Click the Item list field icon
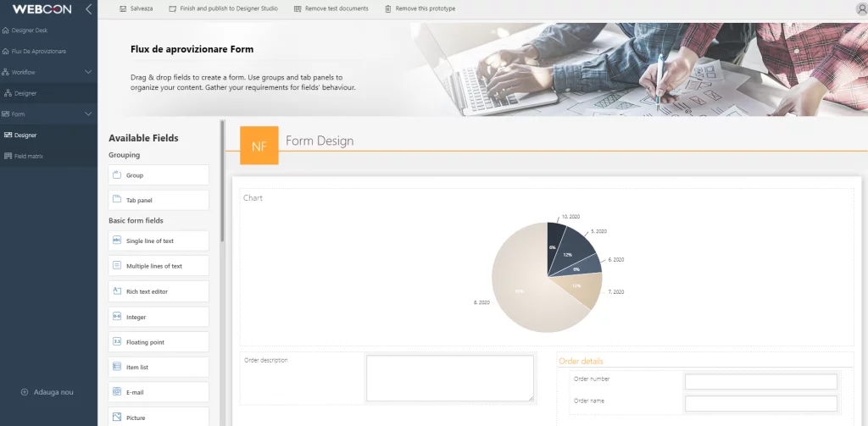 (x=117, y=366)
